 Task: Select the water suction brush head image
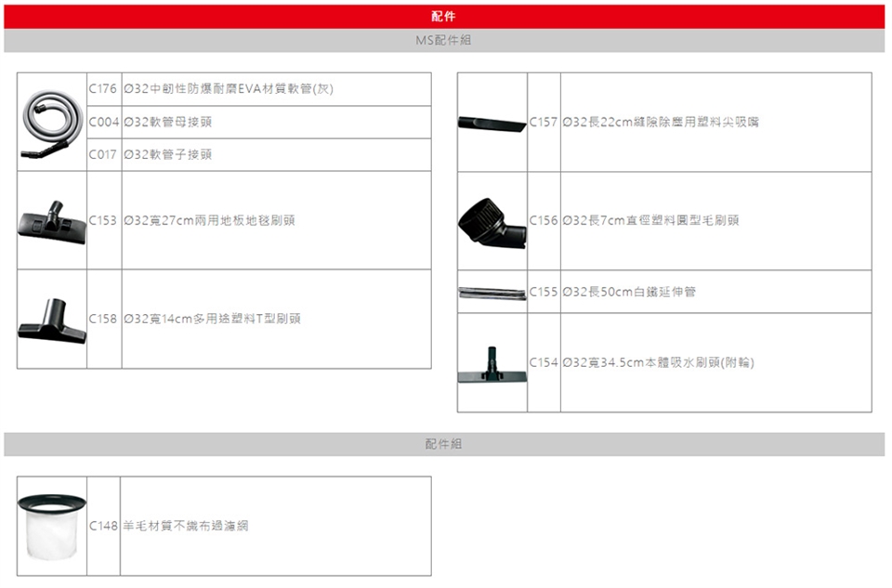(492, 363)
